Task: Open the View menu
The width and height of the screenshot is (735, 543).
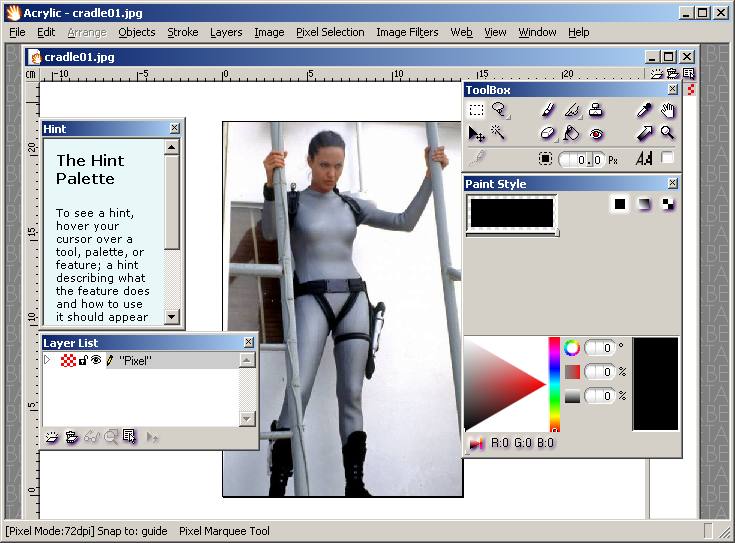Action: point(495,32)
